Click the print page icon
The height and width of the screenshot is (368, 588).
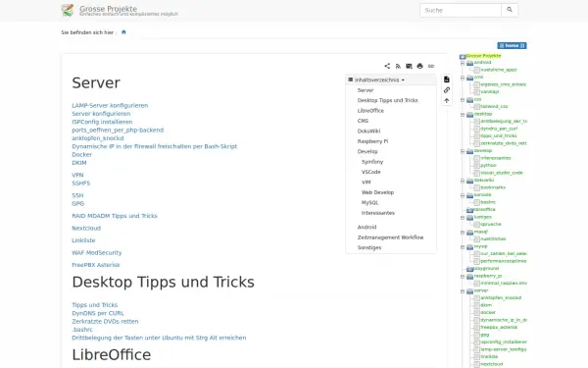coord(420,66)
